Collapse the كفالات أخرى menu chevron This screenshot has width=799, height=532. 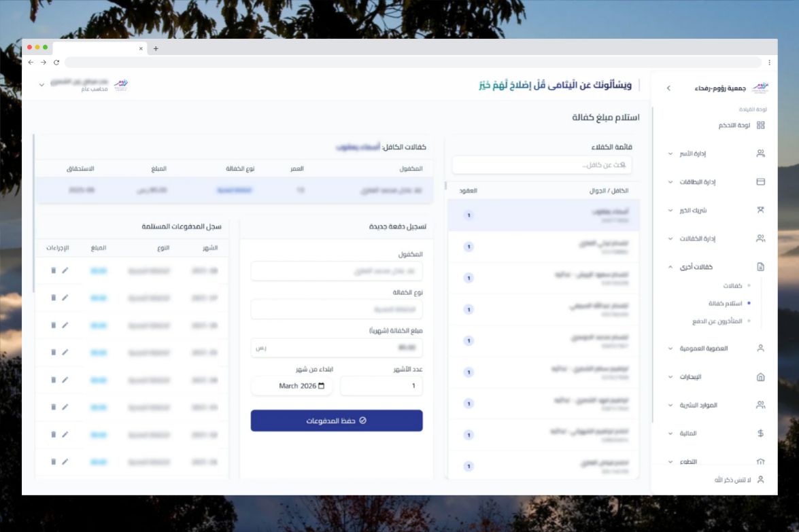(670, 267)
